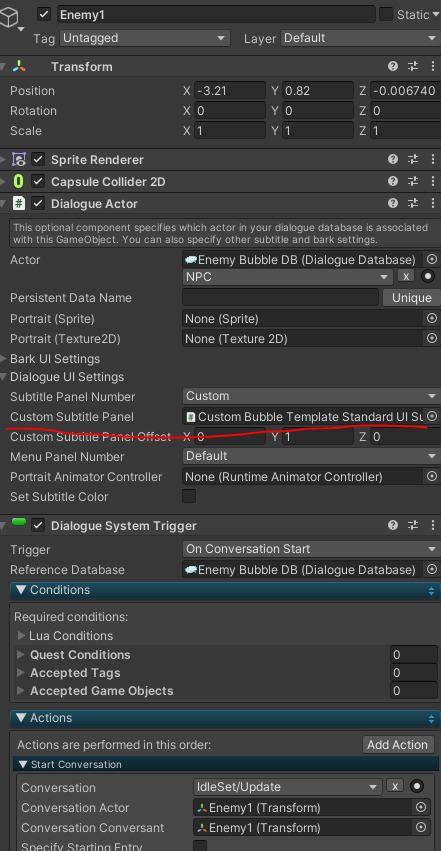441x851 pixels.
Task: Open Sprite Renderer preset settings icon
Action: pos(413,159)
